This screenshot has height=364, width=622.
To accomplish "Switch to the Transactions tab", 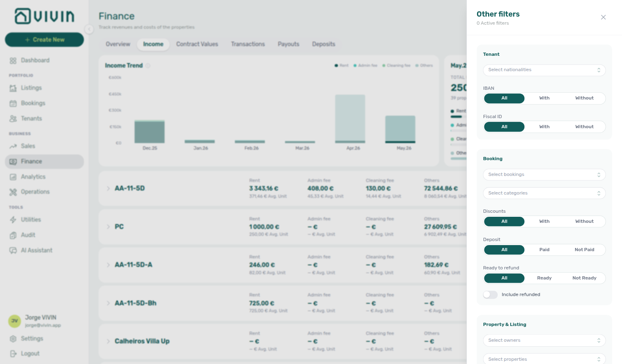I will click(248, 44).
